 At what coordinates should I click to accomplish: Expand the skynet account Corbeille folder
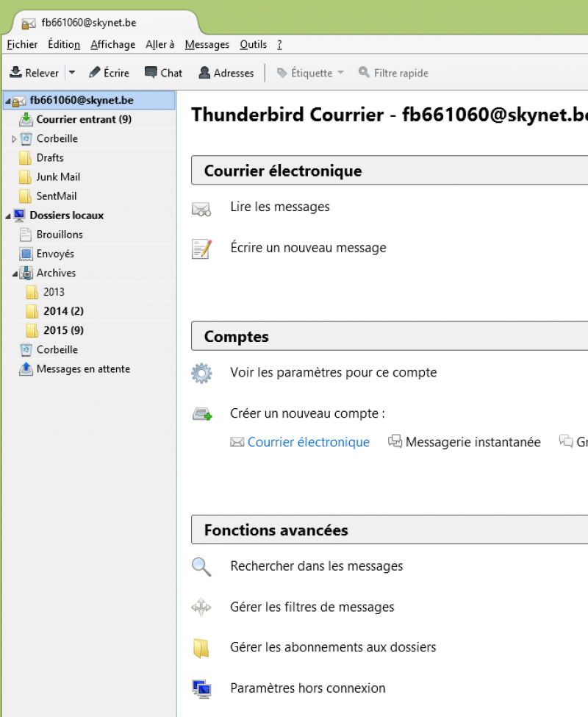pos(14,138)
